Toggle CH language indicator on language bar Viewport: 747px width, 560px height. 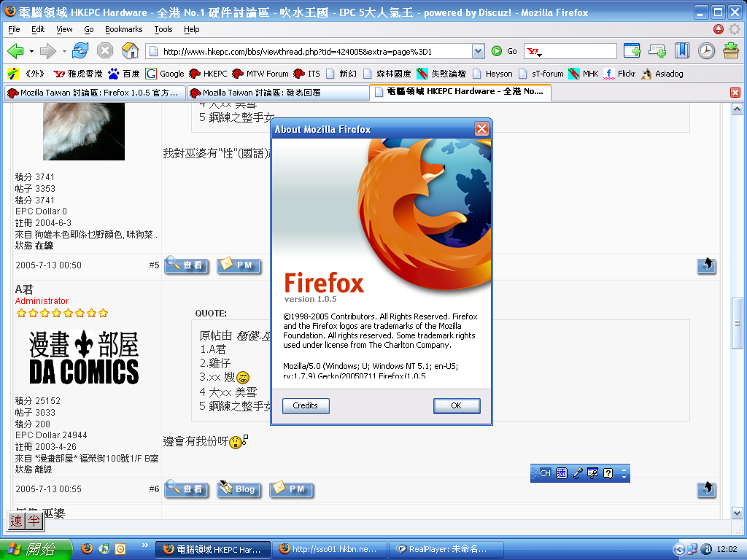[x=545, y=473]
